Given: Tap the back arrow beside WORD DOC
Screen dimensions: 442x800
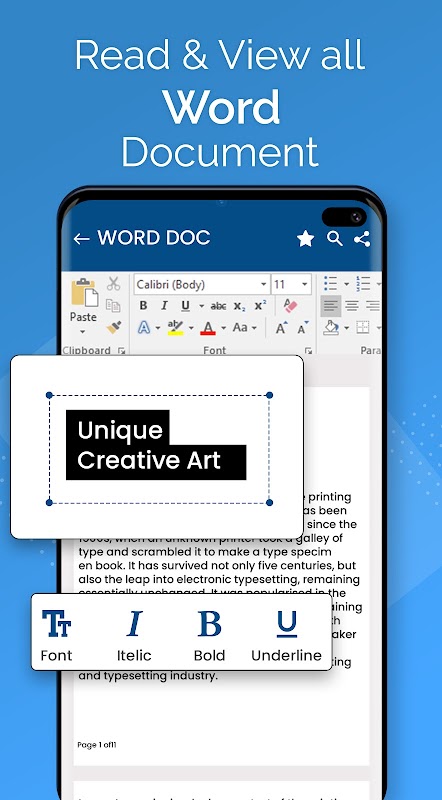Looking at the screenshot, I should [81, 238].
